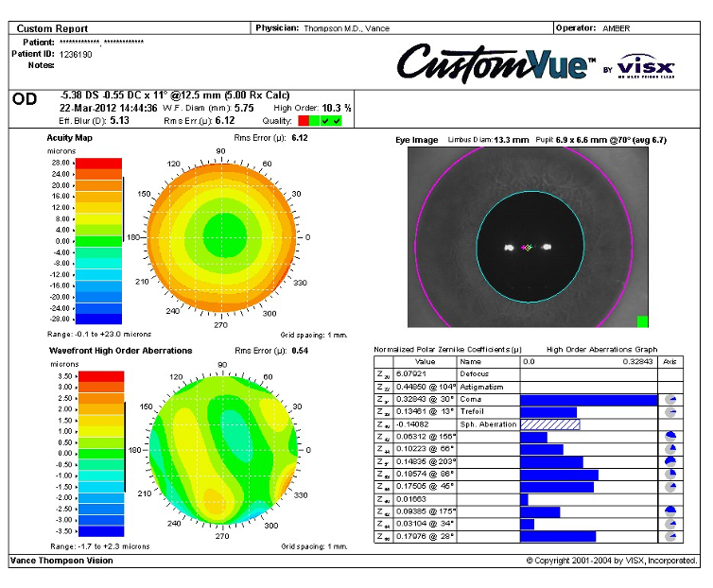
Task: Click the W.F. Diam value '5.75'
Action: 244,108
